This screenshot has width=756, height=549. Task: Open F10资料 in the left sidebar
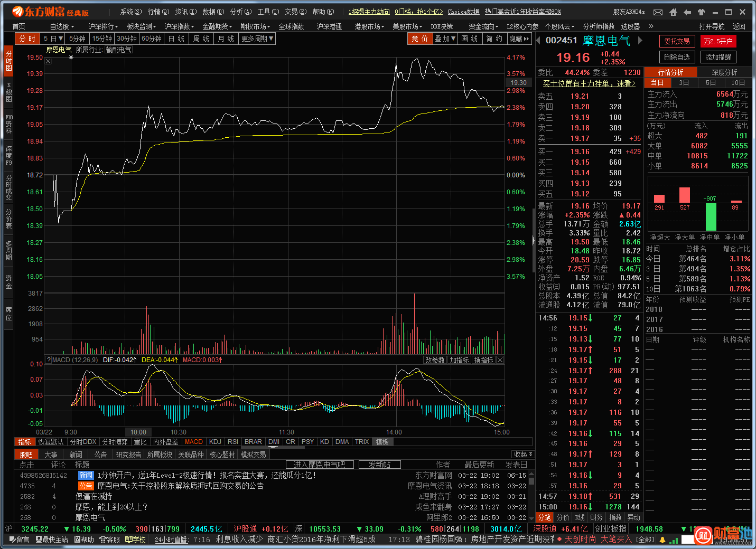[8, 124]
